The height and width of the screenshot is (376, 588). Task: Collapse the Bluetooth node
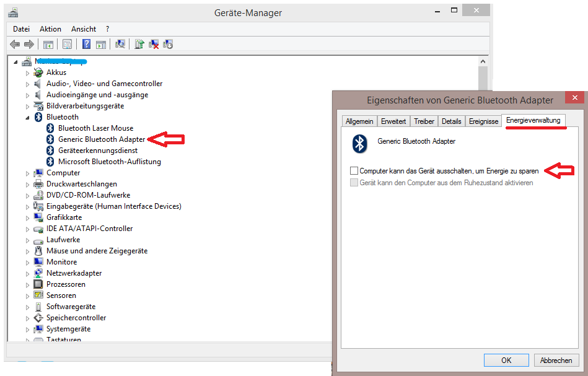[x=27, y=118]
